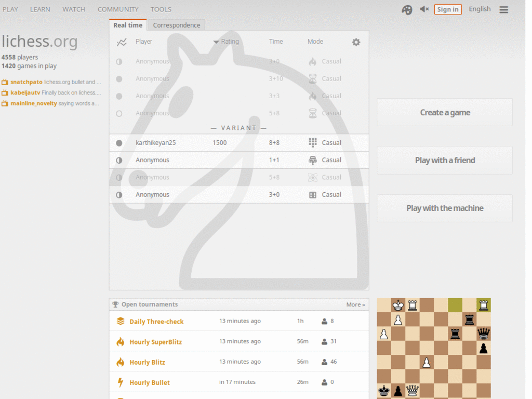Open the featured game chess board
The image size is (532, 399).
[434, 349]
